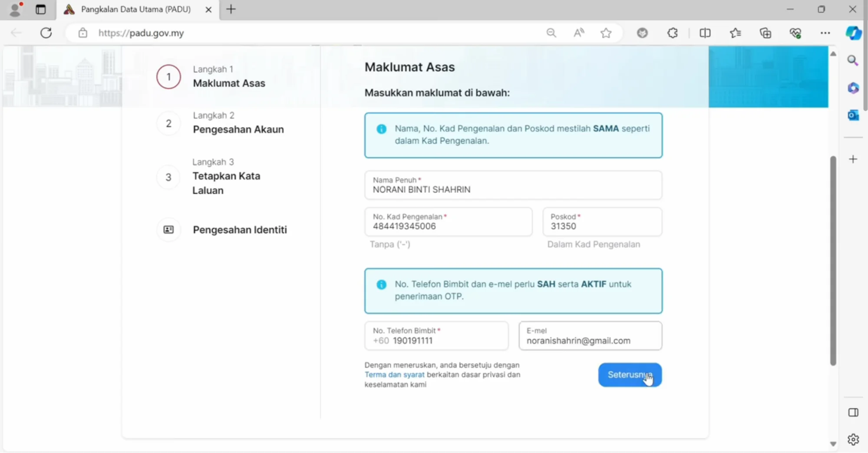Click info icon in Kad Pengenalan notice

[x=381, y=129]
